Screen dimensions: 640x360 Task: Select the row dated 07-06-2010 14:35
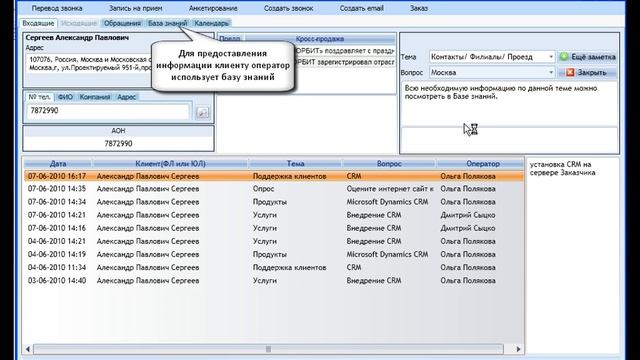(273, 189)
